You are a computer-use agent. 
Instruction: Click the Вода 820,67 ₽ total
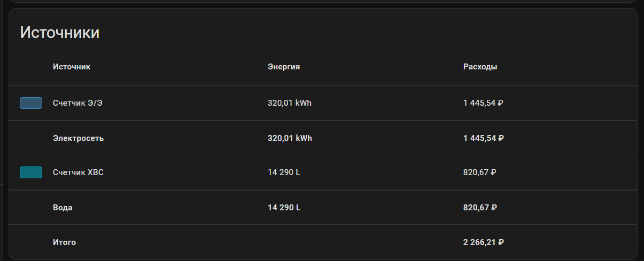480,208
